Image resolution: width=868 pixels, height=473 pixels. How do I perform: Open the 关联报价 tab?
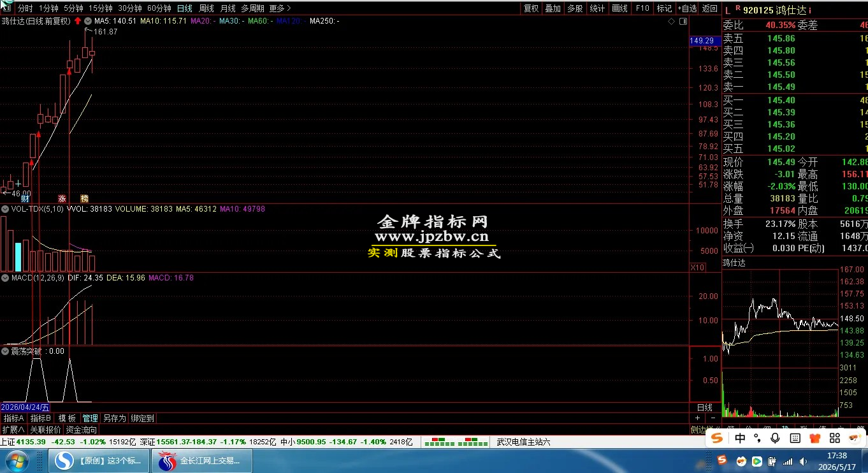tap(46, 430)
